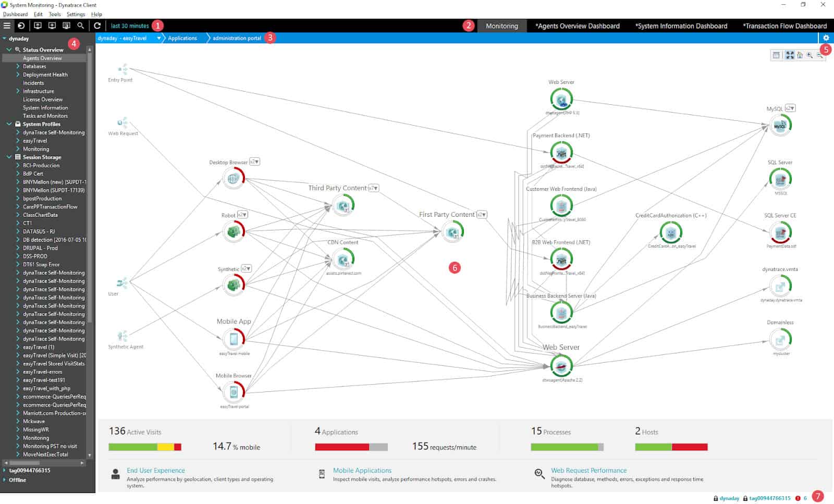
Task: Select the MySQL database node
Action: (780, 125)
